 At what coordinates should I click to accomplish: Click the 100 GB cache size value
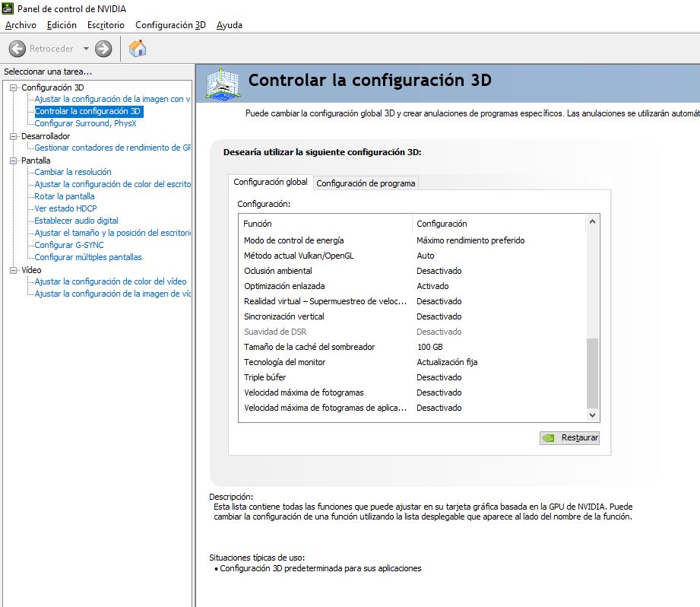pos(430,347)
